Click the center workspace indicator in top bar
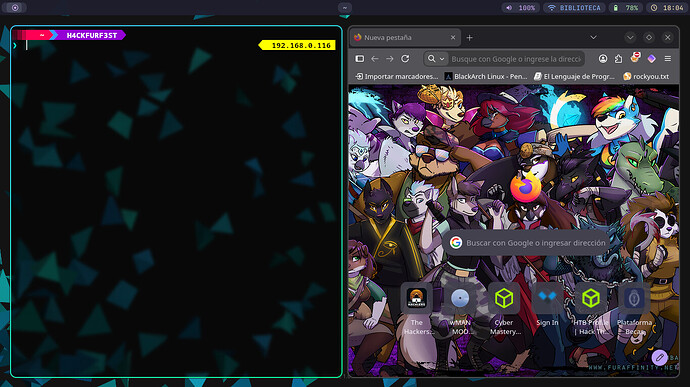 (345, 8)
